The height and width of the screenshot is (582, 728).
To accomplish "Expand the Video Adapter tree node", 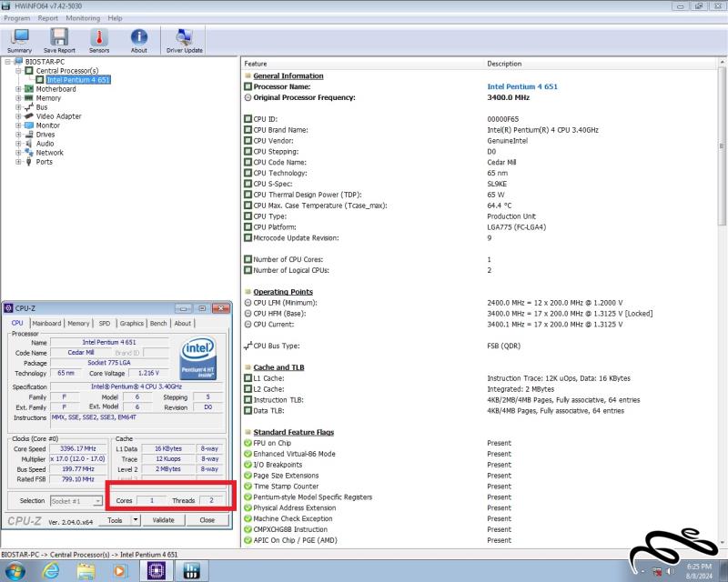I will [18, 116].
